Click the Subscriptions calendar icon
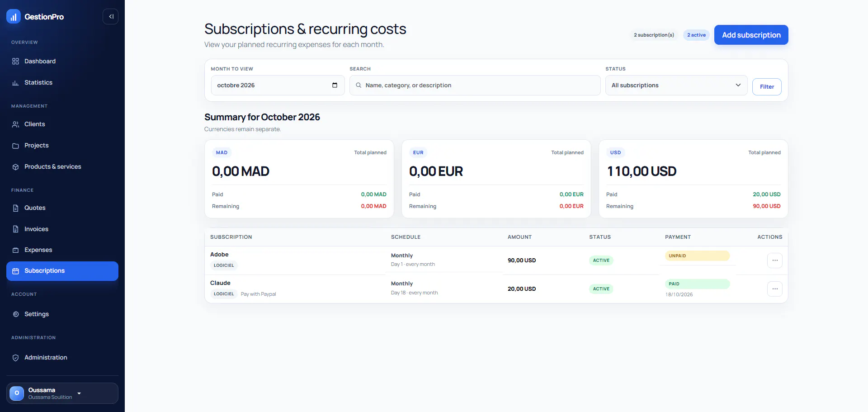This screenshot has height=412, width=868. coord(15,271)
